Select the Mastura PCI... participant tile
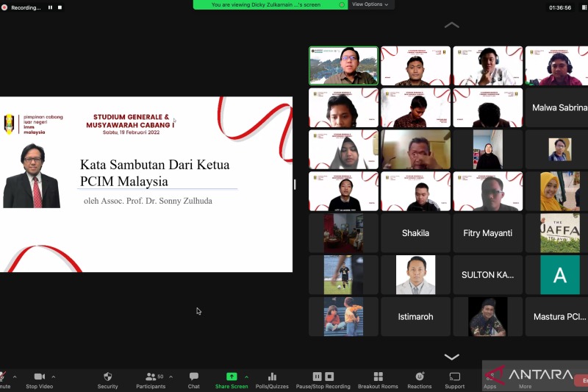This screenshot has width=588, height=392. (x=557, y=316)
